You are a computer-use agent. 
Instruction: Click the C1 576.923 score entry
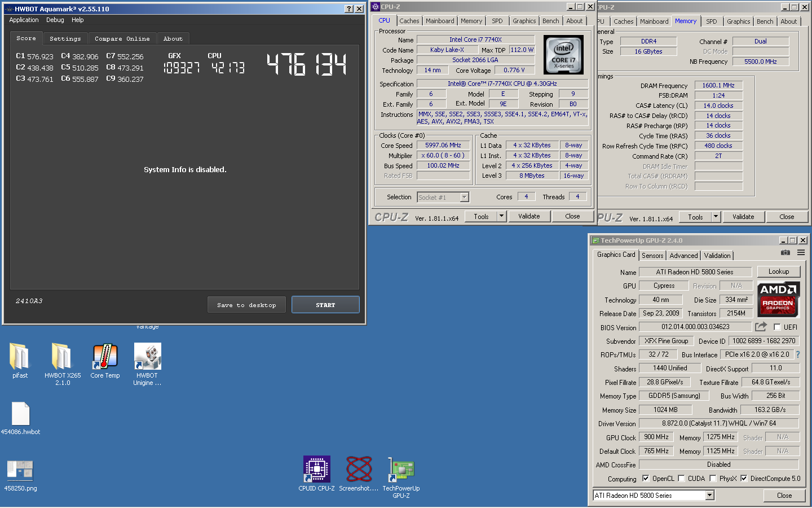pyautogui.click(x=34, y=56)
